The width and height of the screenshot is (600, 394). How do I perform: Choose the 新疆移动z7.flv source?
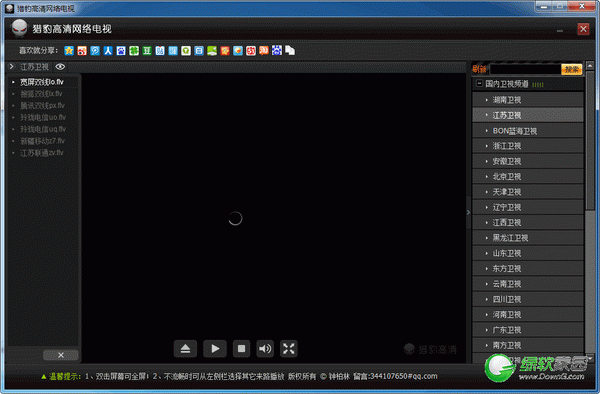tap(42, 141)
